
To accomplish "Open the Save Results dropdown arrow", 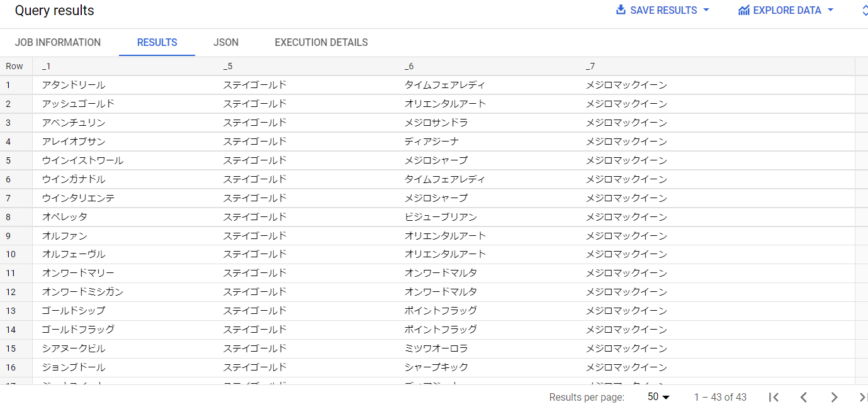I will (706, 10).
